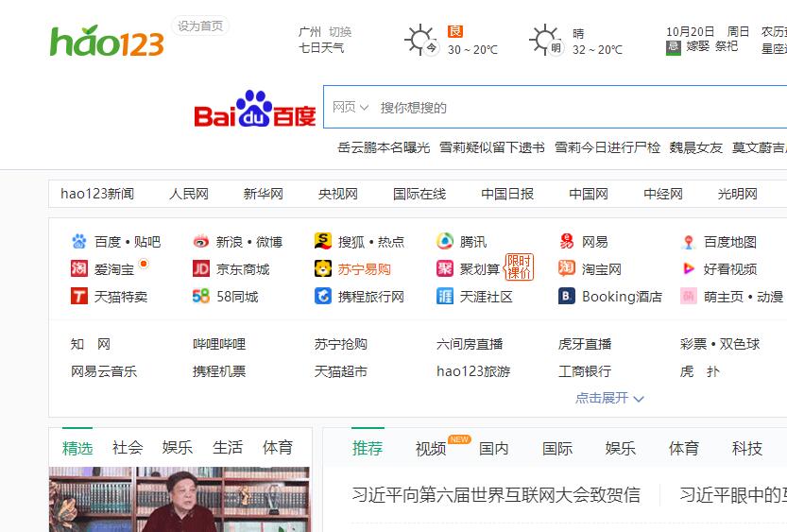The height and width of the screenshot is (532, 787).
Task: Open the 网页 search type dropdown
Action: [351, 107]
